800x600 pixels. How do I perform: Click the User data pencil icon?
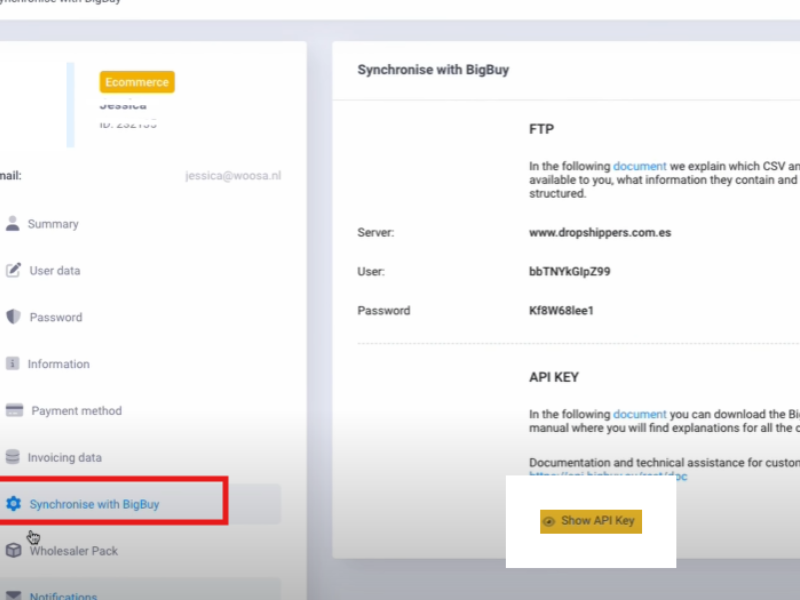[13, 270]
